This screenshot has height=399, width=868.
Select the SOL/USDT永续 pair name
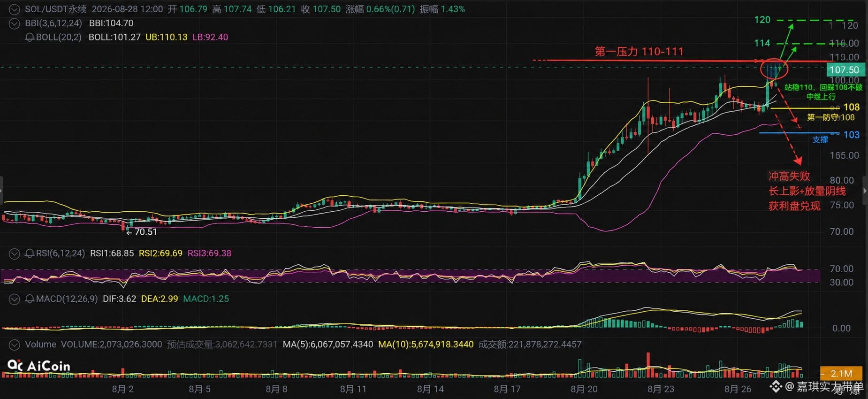point(56,9)
